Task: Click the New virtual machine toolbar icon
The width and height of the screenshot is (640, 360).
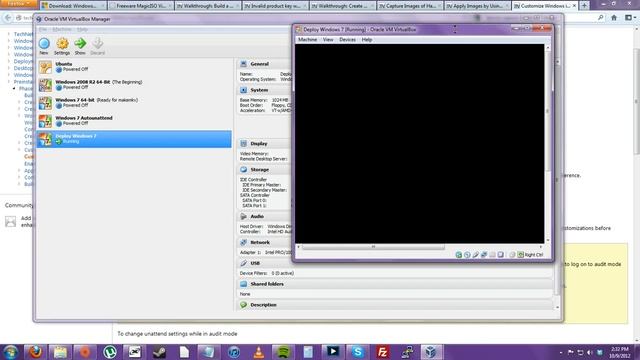Action: tap(44, 43)
